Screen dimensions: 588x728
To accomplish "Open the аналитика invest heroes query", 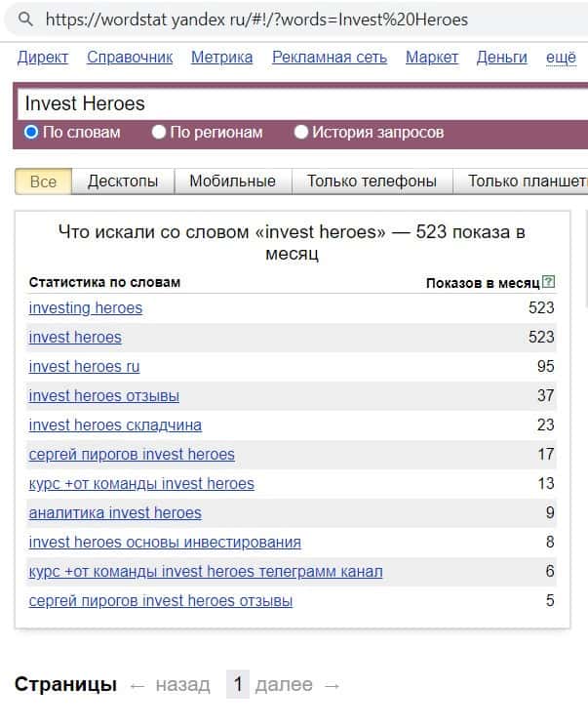I will 115,513.
